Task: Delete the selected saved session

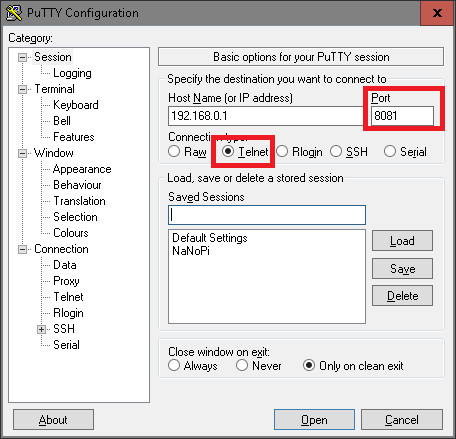Action: click(402, 296)
